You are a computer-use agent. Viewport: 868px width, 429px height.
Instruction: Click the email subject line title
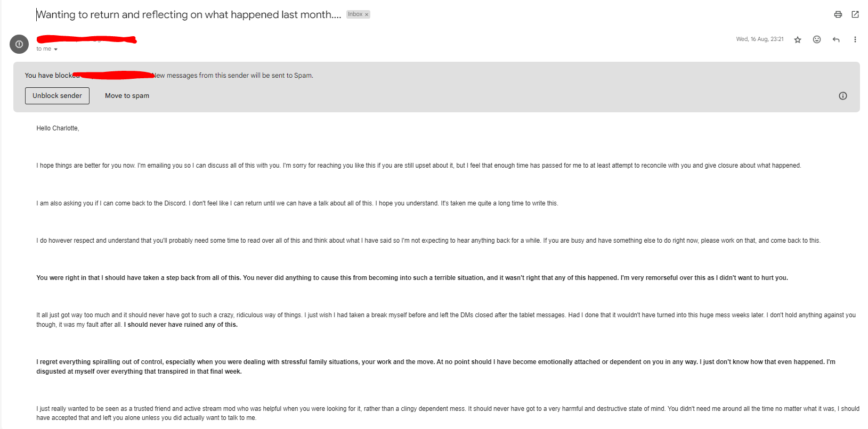tap(189, 14)
